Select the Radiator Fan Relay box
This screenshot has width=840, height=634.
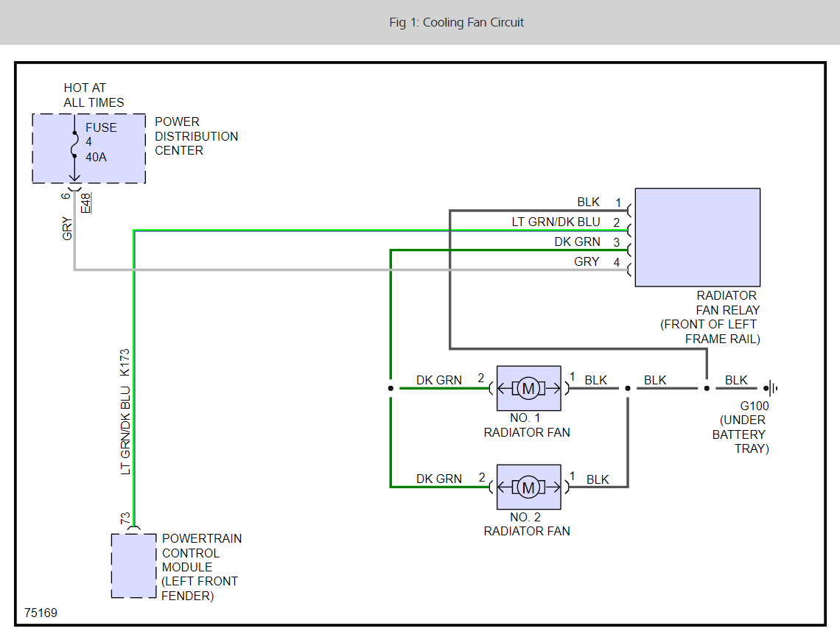[697, 237]
